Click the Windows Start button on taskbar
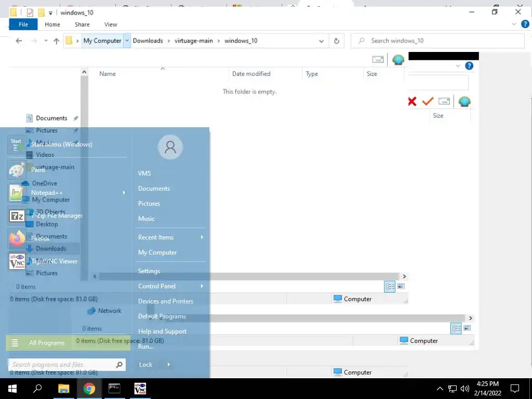This screenshot has width=532, height=399. pyautogui.click(x=12, y=389)
